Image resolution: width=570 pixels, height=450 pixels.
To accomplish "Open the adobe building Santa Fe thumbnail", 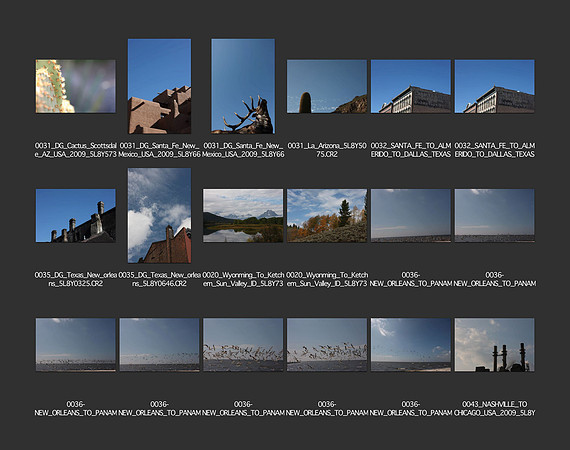I will pyautogui.click(x=159, y=87).
